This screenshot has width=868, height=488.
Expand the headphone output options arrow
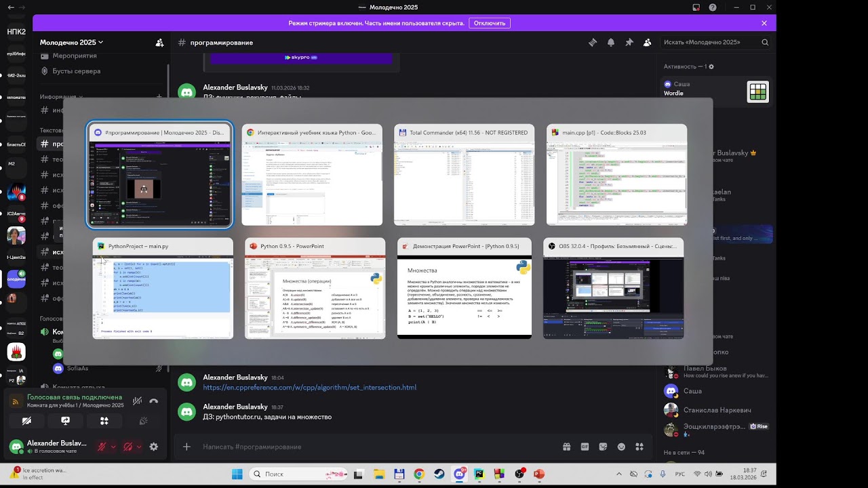(x=139, y=447)
